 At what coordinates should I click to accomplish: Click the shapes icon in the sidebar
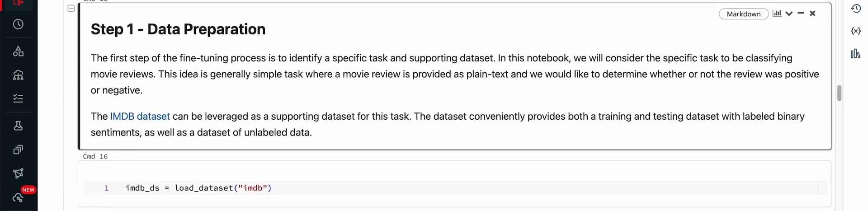tap(18, 52)
